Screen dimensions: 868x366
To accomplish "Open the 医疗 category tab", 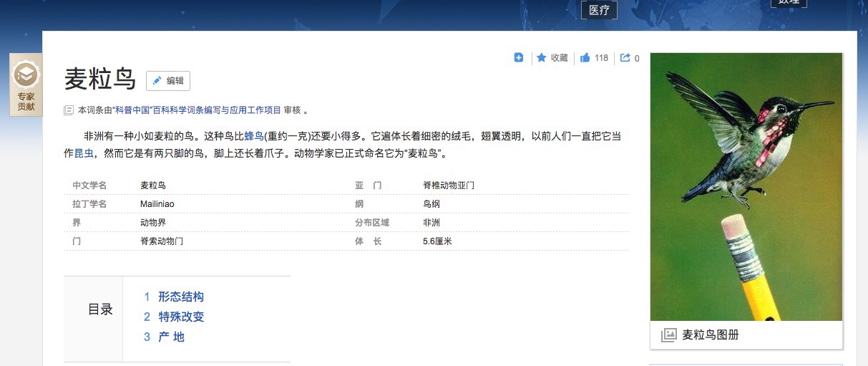I will pyautogui.click(x=599, y=10).
